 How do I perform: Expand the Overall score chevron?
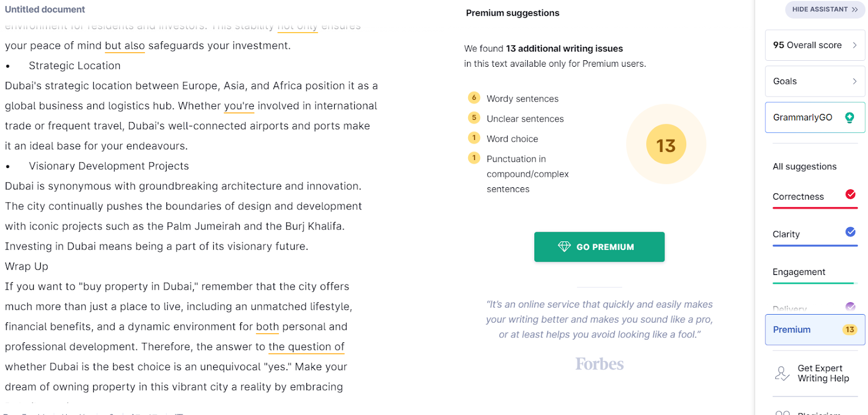pos(854,45)
